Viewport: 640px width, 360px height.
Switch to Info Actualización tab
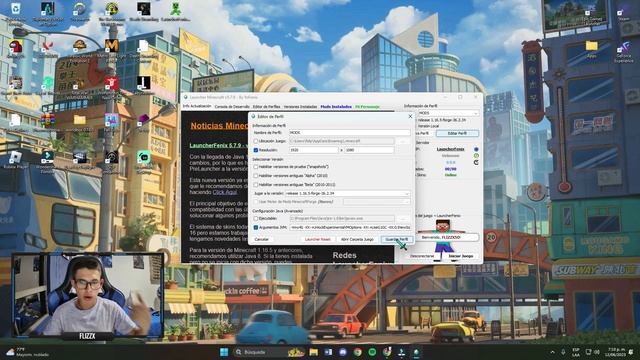point(197,106)
